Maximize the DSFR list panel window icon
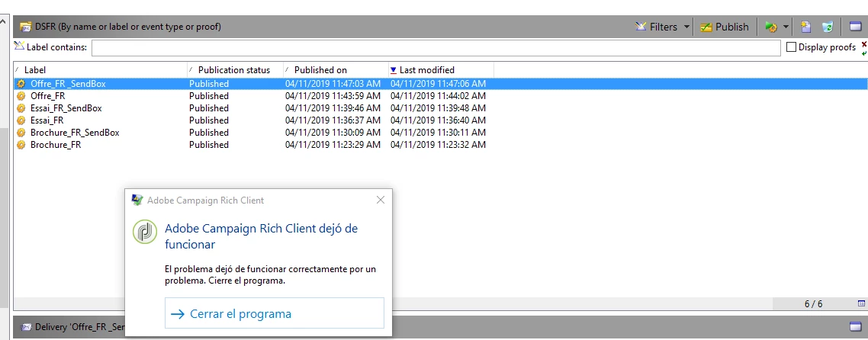Viewport: 868px width, 340px height. (854, 27)
